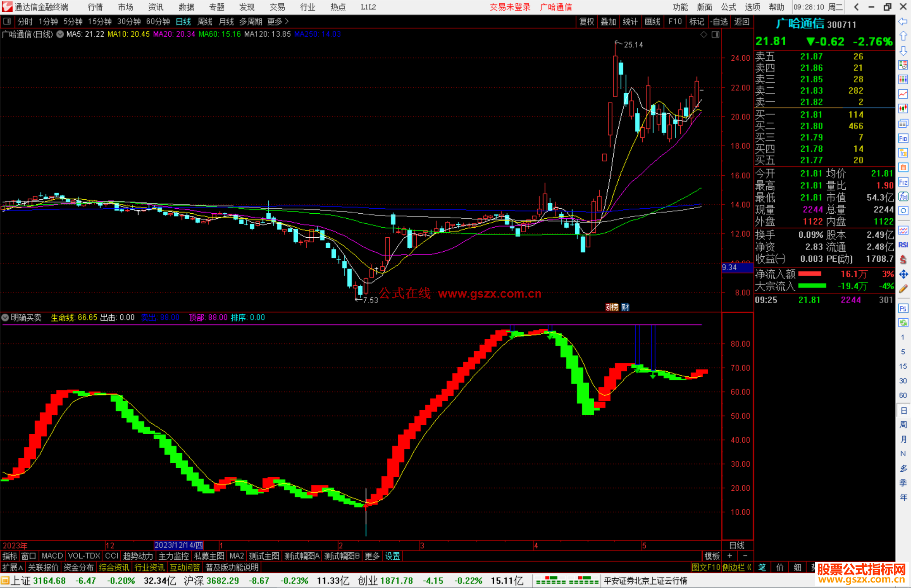Click the 2023/12/14 date marker on timeline
This screenshot has height=588, width=911.
coord(178,545)
